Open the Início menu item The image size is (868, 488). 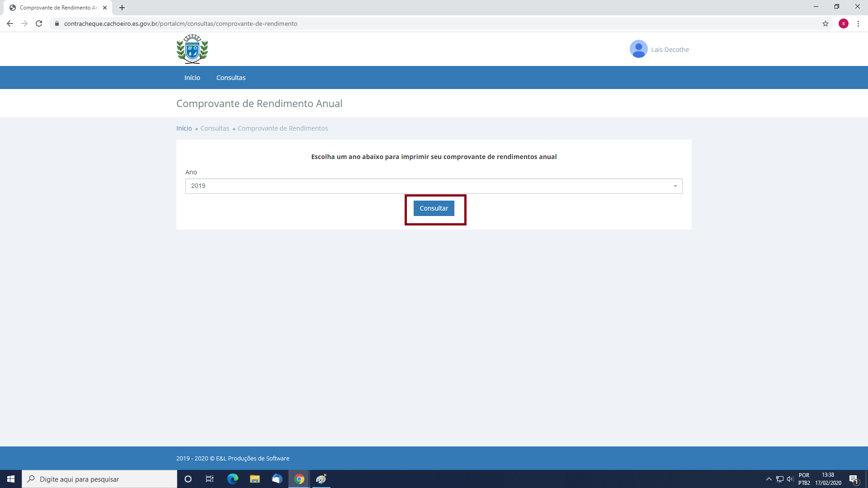(x=192, y=78)
